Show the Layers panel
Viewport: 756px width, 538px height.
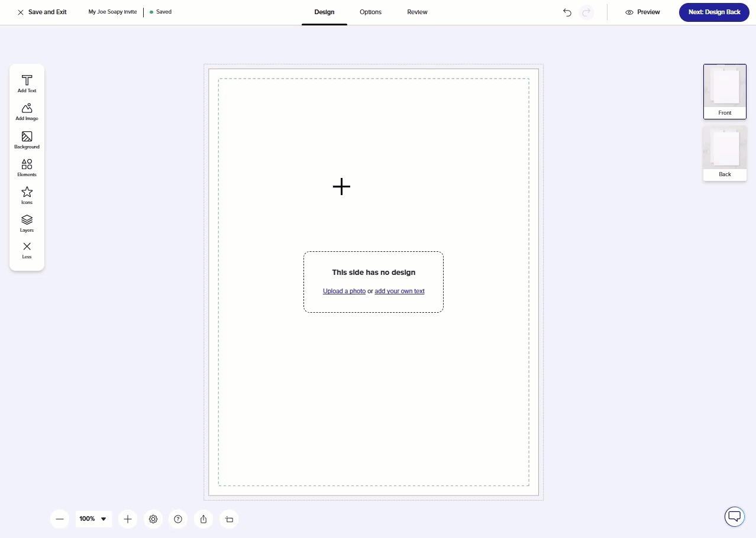click(27, 223)
